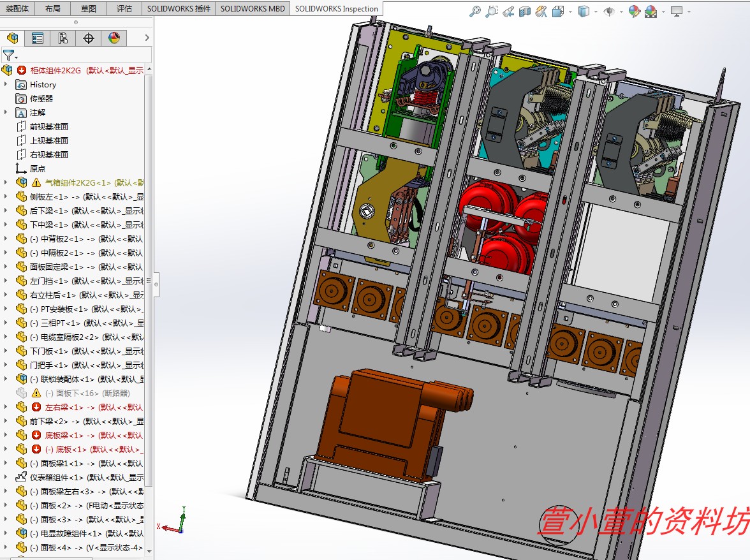The image size is (750, 560).
Task: Select the 中隔板2<1> part
Action: point(87,253)
